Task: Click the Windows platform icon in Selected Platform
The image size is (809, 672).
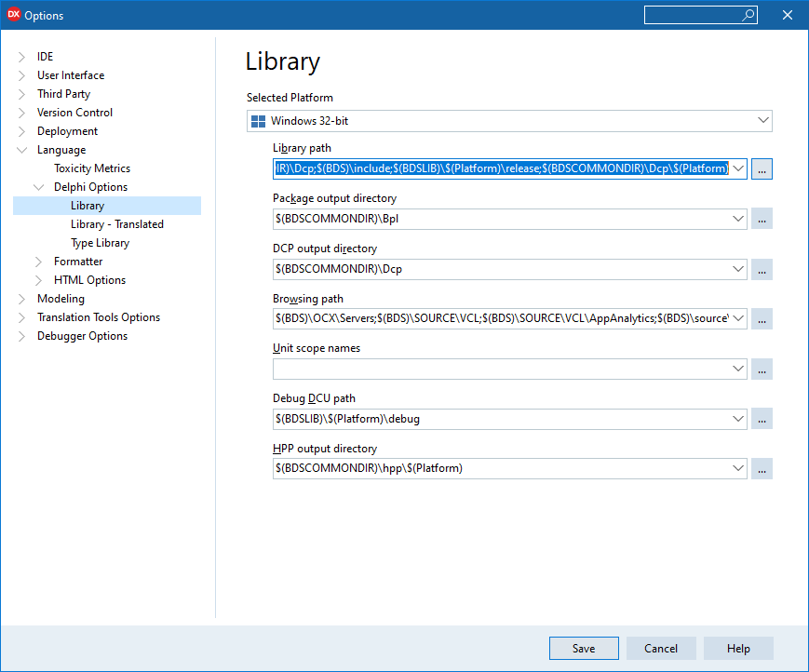Action: 258,121
